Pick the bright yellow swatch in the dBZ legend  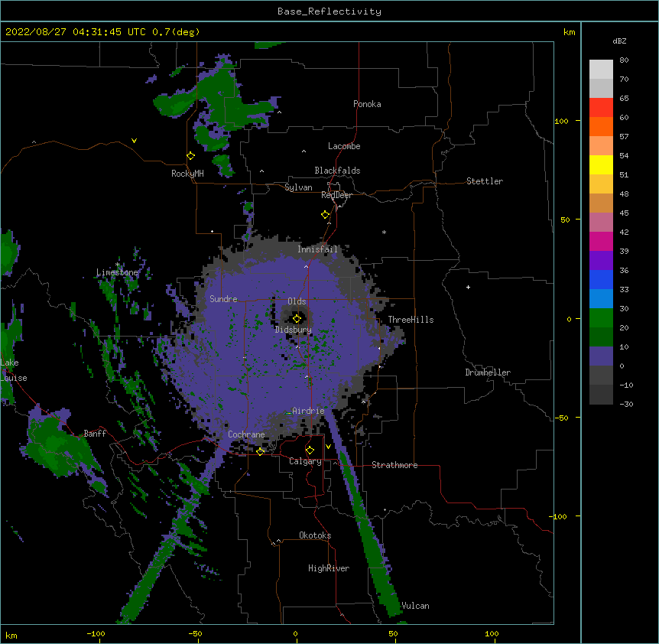coord(601,164)
